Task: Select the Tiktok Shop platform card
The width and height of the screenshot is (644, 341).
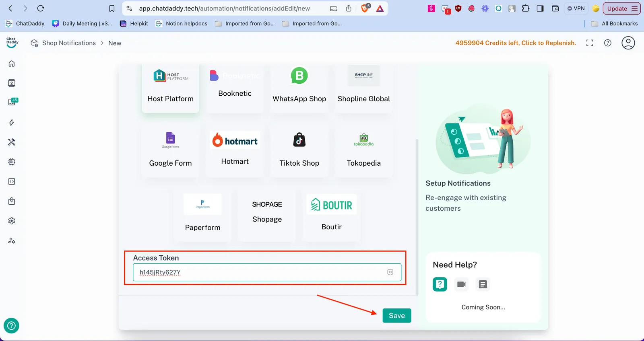Action: coord(299,151)
